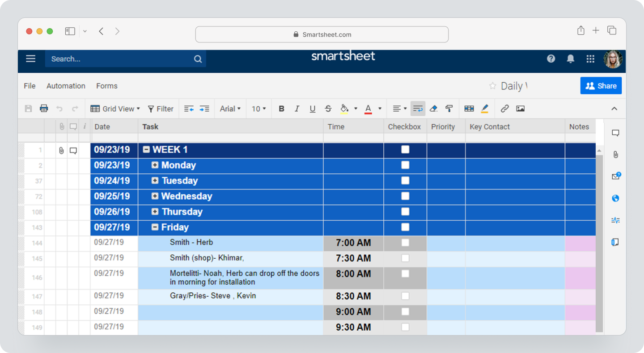Image resolution: width=644 pixels, height=353 pixels.
Task: Toggle the checkbox on the WEEK 1 row
Action: (x=405, y=149)
